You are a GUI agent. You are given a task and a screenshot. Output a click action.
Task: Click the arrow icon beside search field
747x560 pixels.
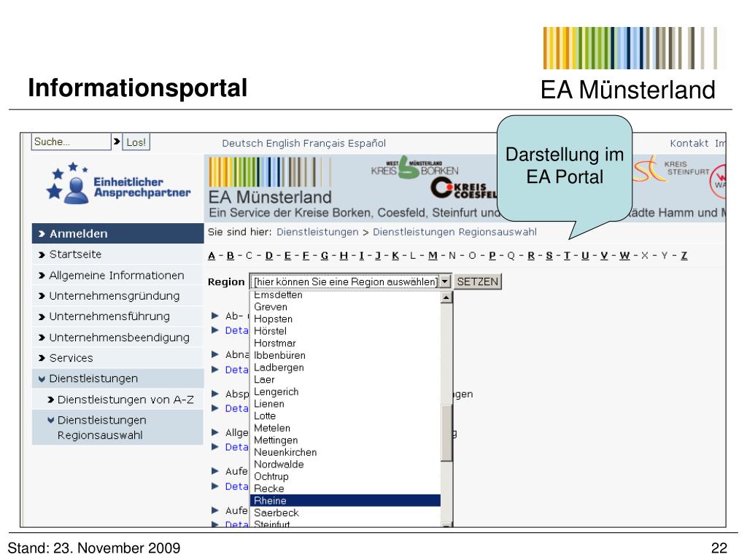[x=117, y=141]
